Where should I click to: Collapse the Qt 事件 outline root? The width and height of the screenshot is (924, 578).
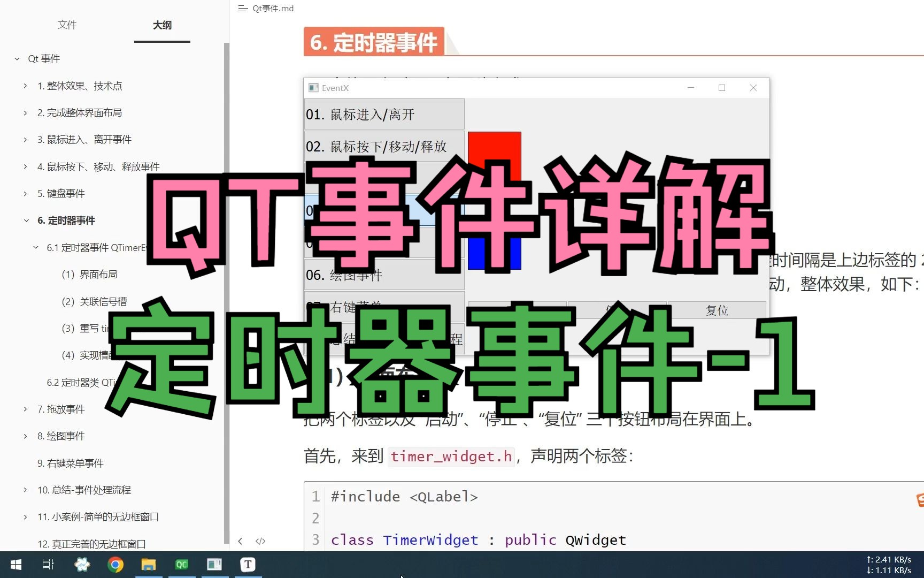pyautogui.click(x=17, y=59)
